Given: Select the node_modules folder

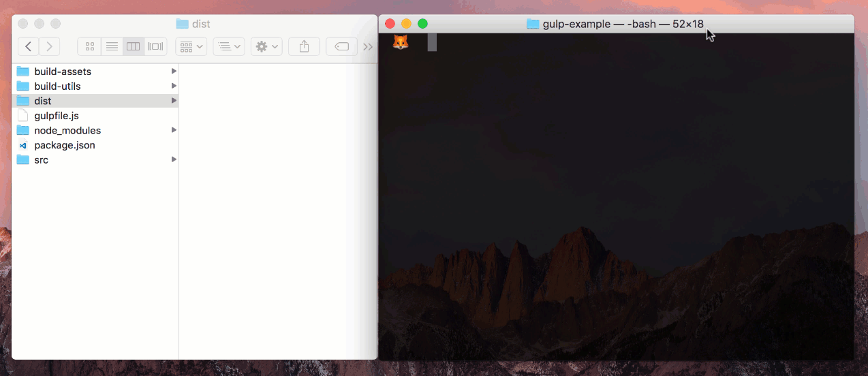Looking at the screenshot, I should (95, 130).
